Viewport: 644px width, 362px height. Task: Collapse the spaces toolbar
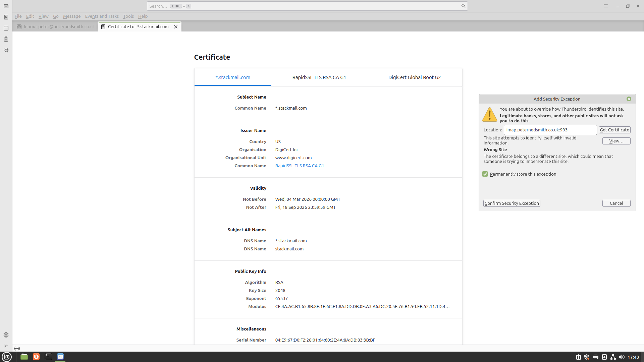[x=6, y=346]
